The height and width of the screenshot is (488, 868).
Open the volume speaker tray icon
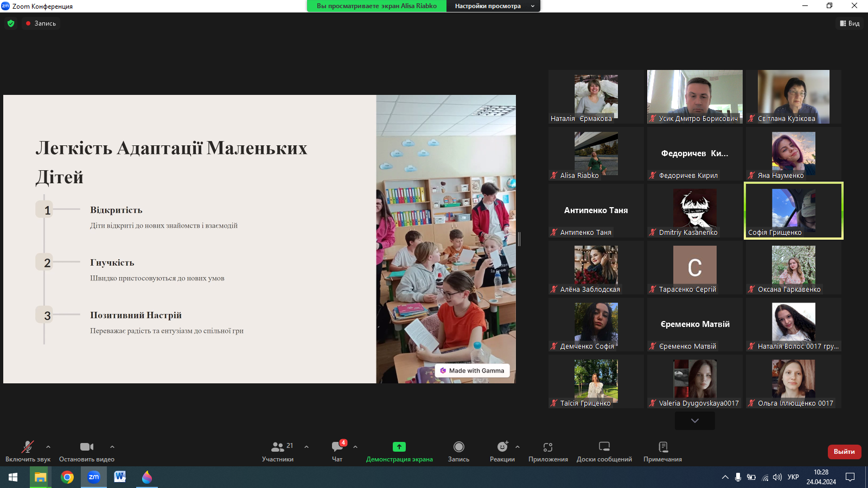(777, 477)
